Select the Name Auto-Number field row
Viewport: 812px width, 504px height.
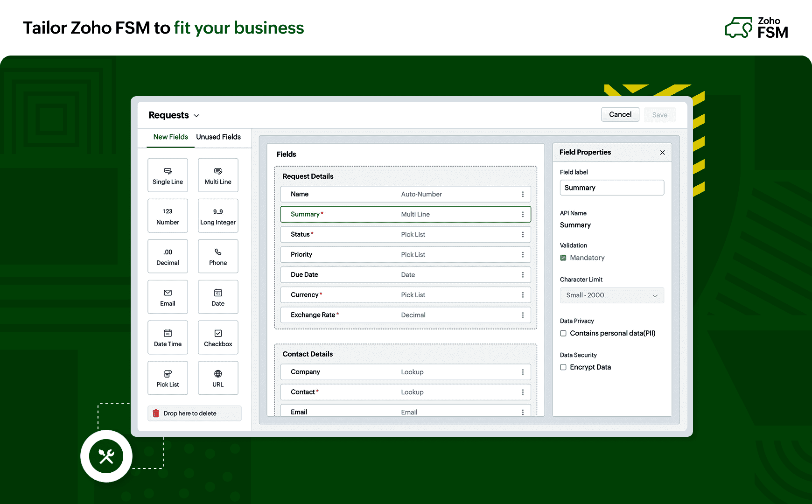tap(406, 194)
